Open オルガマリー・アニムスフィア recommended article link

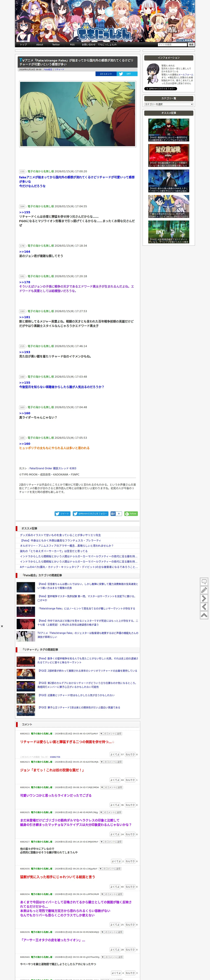pos(67,546)
